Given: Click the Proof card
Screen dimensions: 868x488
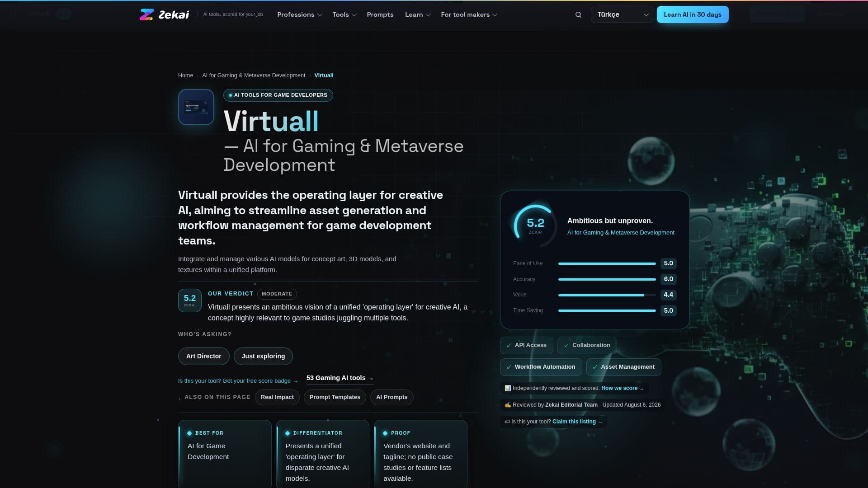Looking at the screenshot, I should [x=420, y=454].
